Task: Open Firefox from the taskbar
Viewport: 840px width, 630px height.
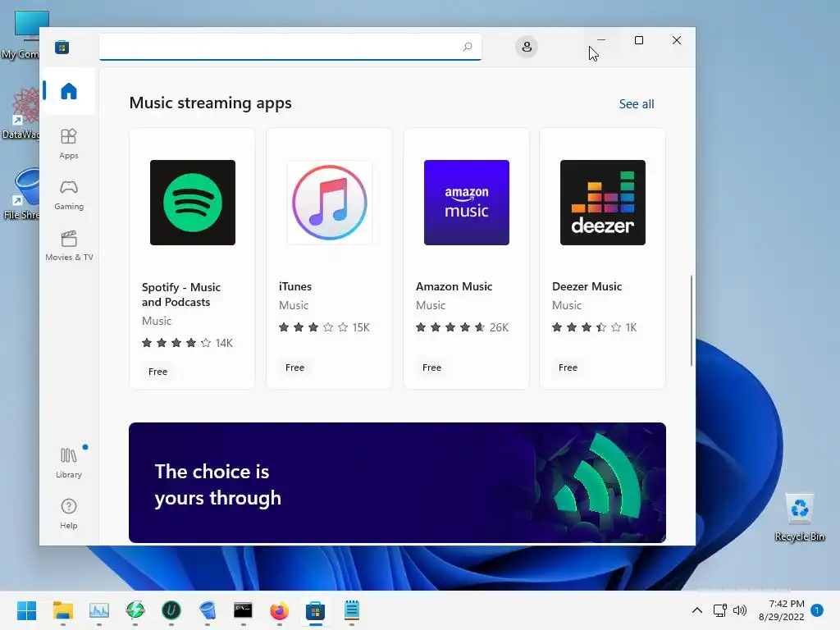Action: [x=279, y=610]
